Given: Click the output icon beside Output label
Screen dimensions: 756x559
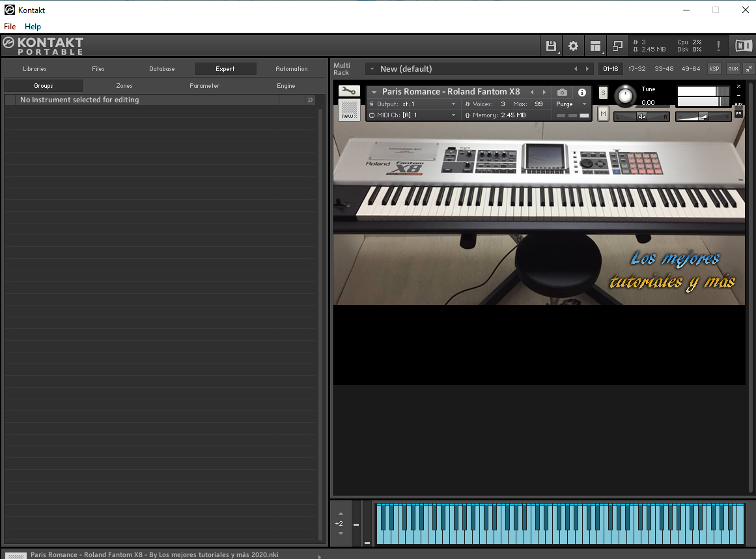Looking at the screenshot, I should (x=371, y=104).
